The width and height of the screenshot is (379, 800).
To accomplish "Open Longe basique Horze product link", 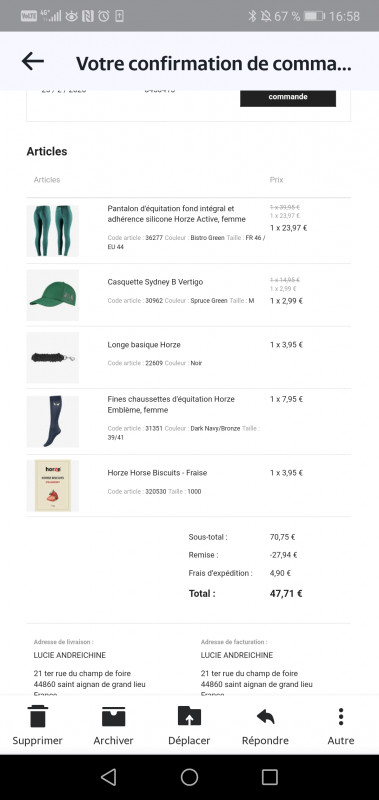I will [x=144, y=345].
